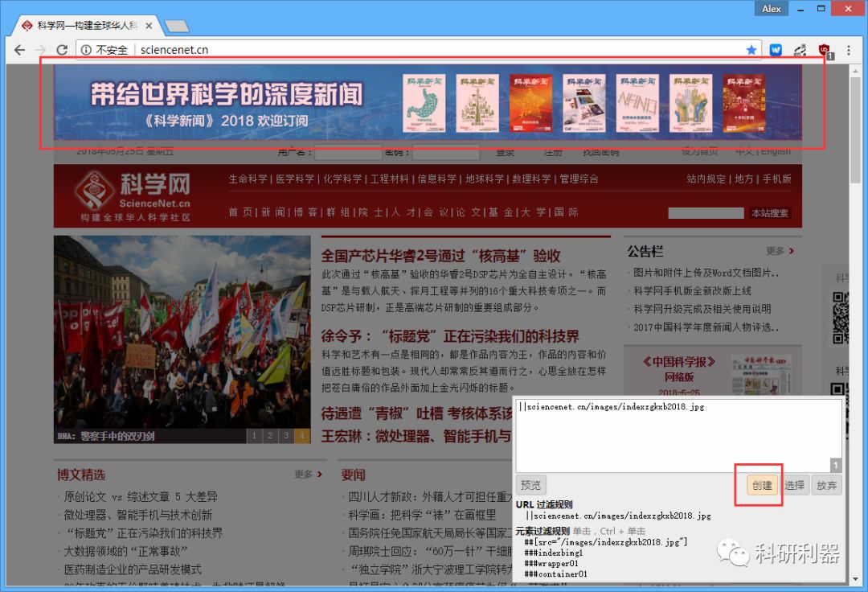Show slide 4 of the photo carousel

pos(302,436)
